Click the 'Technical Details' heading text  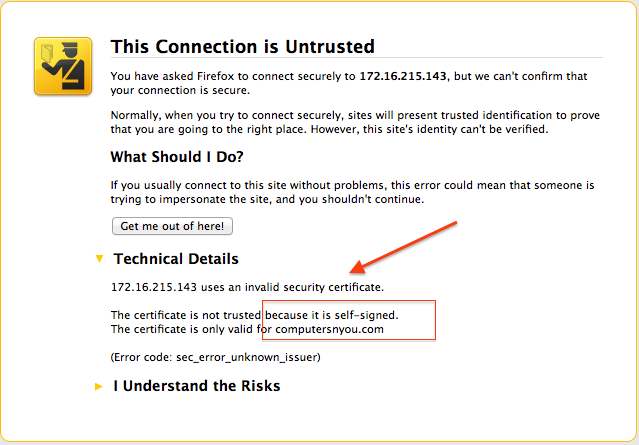(176, 259)
